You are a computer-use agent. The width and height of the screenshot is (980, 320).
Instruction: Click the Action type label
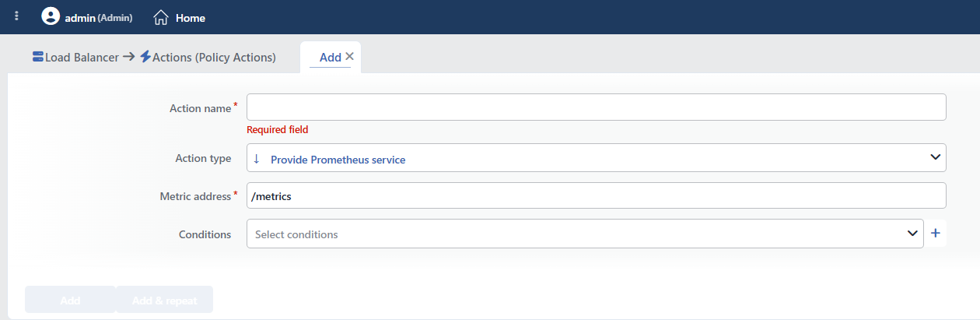coord(203,158)
